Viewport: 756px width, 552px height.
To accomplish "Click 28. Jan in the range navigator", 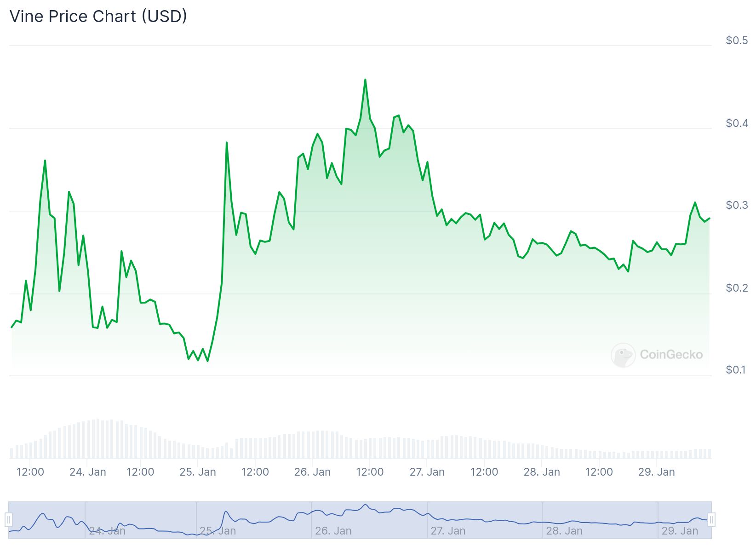I will [564, 531].
